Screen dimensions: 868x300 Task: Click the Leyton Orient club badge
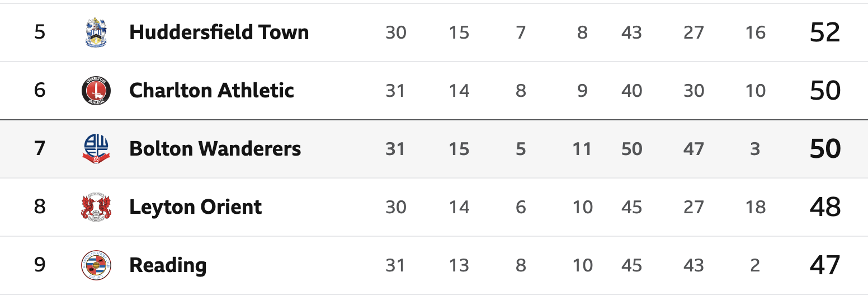96,207
